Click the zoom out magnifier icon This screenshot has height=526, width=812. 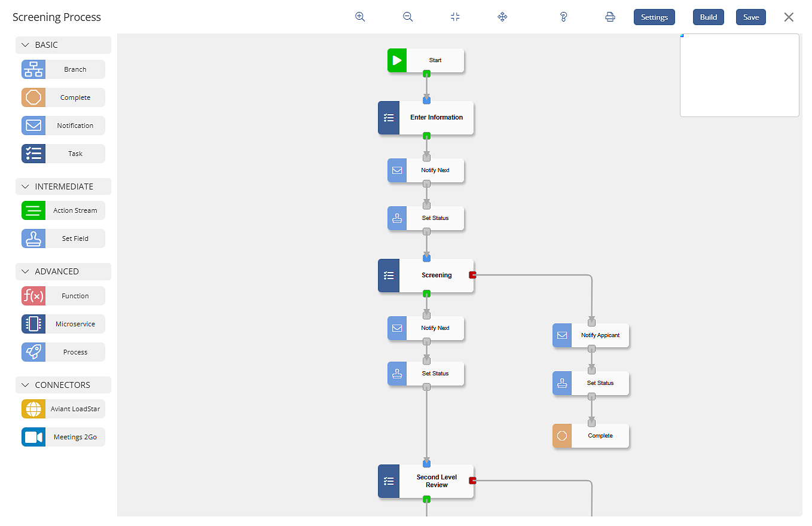[x=408, y=17]
